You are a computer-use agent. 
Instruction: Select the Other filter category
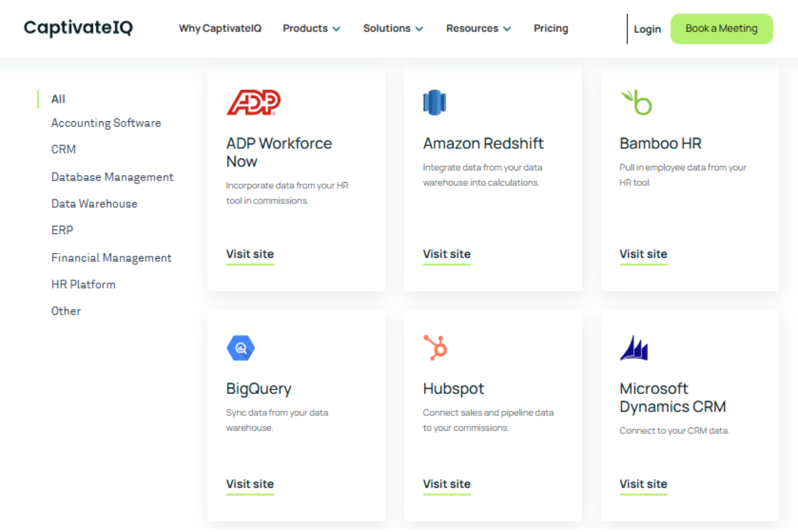[66, 311]
